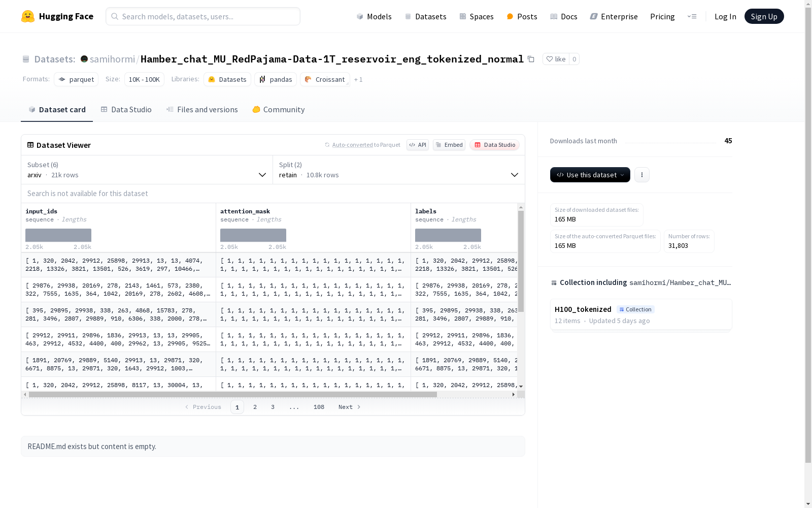Open the Community tab
The height and width of the screenshot is (508, 812).
(x=278, y=109)
